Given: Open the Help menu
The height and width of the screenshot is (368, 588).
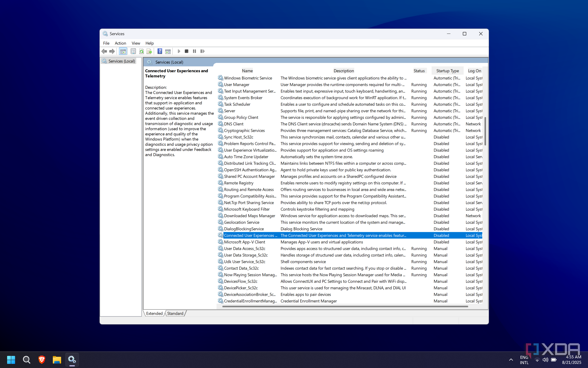Looking at the screenshot, I should [x=150, y=43].
